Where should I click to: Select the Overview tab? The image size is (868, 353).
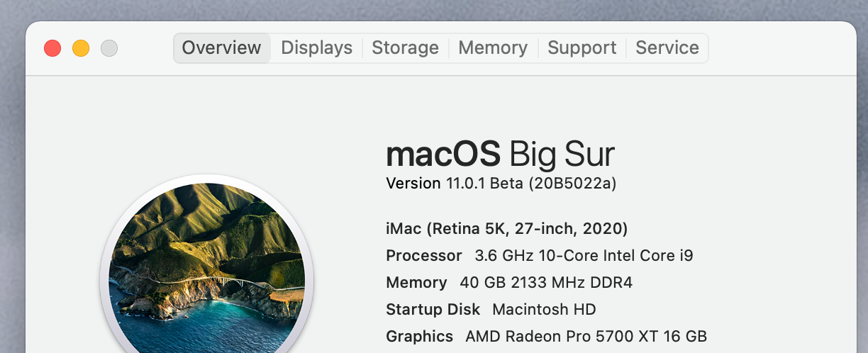(x=221, y=47)
